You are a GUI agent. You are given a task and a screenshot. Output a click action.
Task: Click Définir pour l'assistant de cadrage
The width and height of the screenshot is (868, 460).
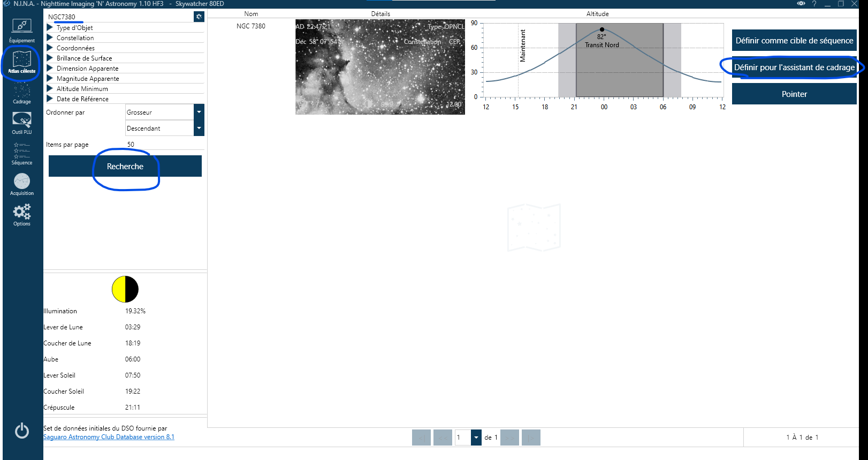(x=794, y=67)
